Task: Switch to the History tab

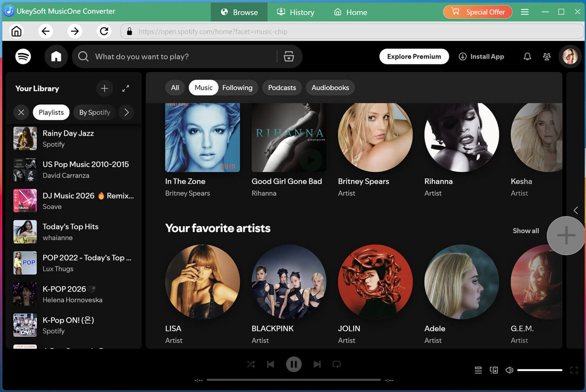Action: [295, 12]
